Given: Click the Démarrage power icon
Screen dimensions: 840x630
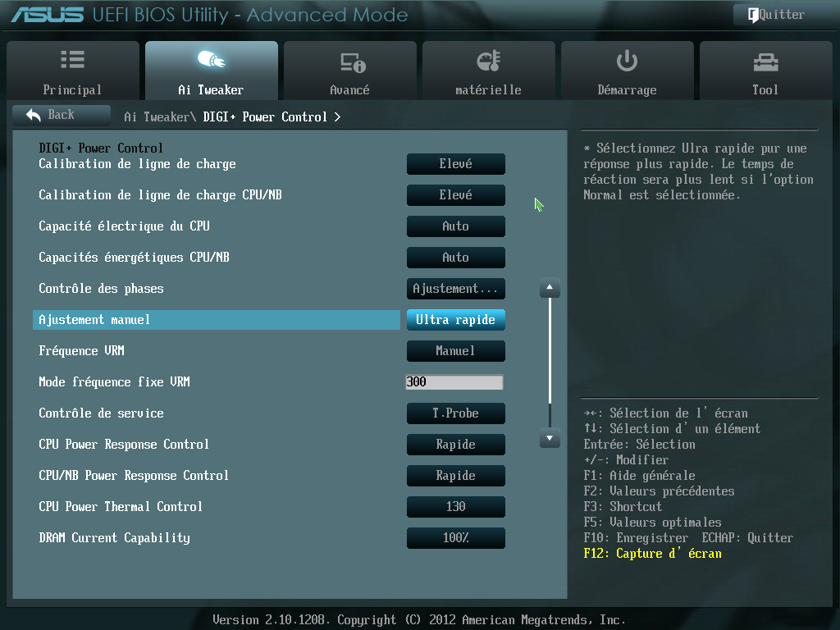Looking at the screenshot, I should point(627,61).
